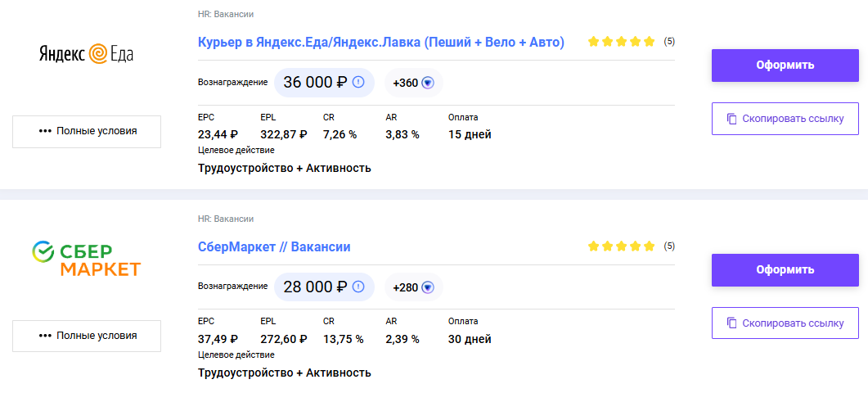Expand Полные условия for Яндекс.Еда offer

click(x=87, y=131)
